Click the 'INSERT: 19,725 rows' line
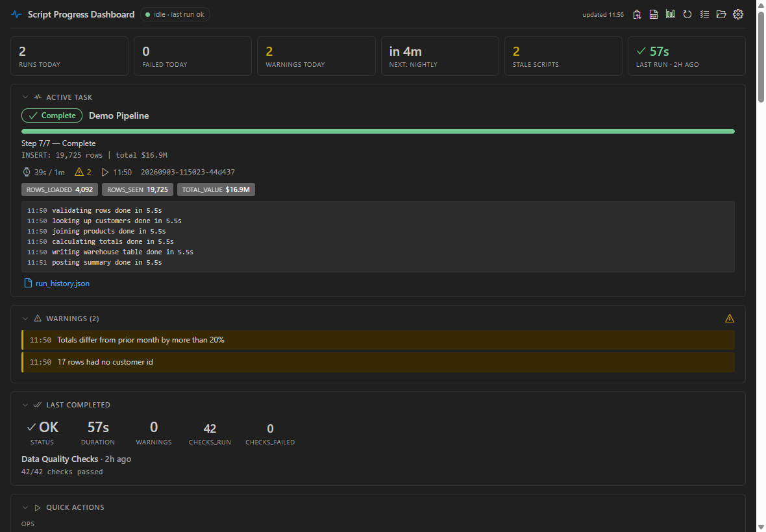The image size is (766, 532). coord(94,155)
